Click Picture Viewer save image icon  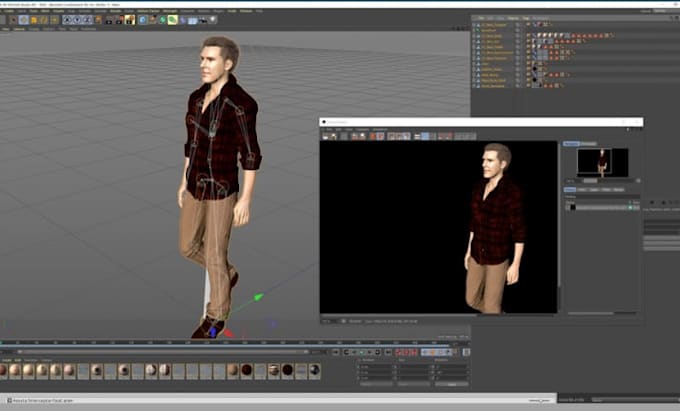point(333,137)
